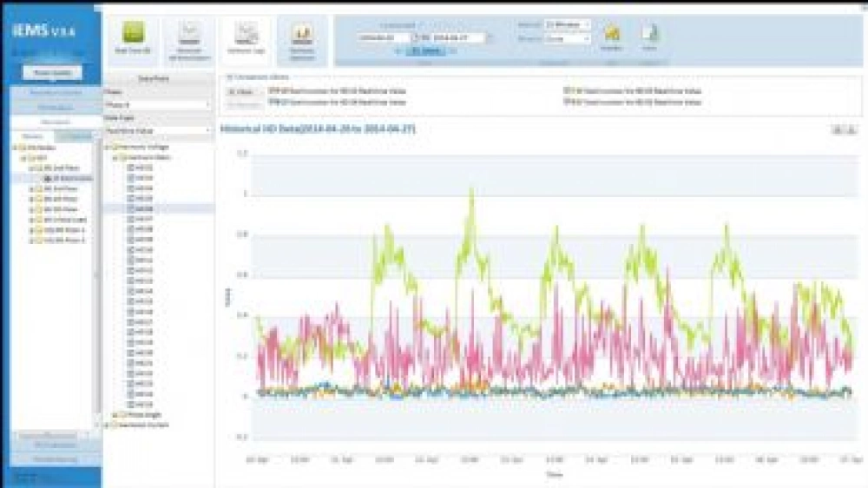Toggle the last harmonic checkbox in the list
The width and height of the screenshot is (868, 488).
[x=131, y=404]
